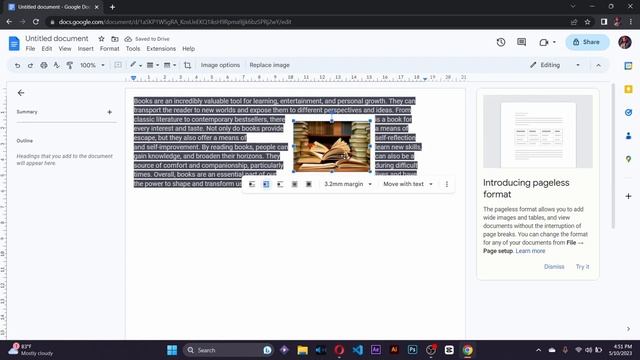Open the Move with text dropdown

pos(408,184)
